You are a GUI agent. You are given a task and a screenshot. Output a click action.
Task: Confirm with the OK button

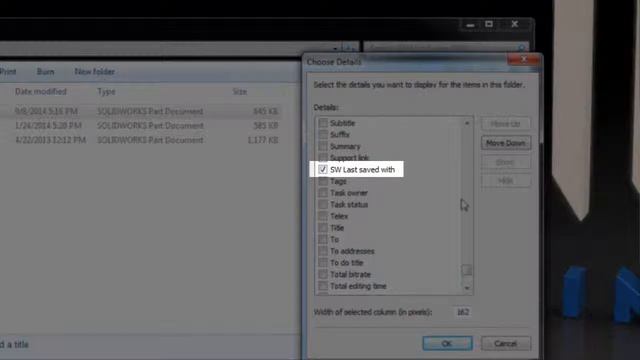[447, 343]
